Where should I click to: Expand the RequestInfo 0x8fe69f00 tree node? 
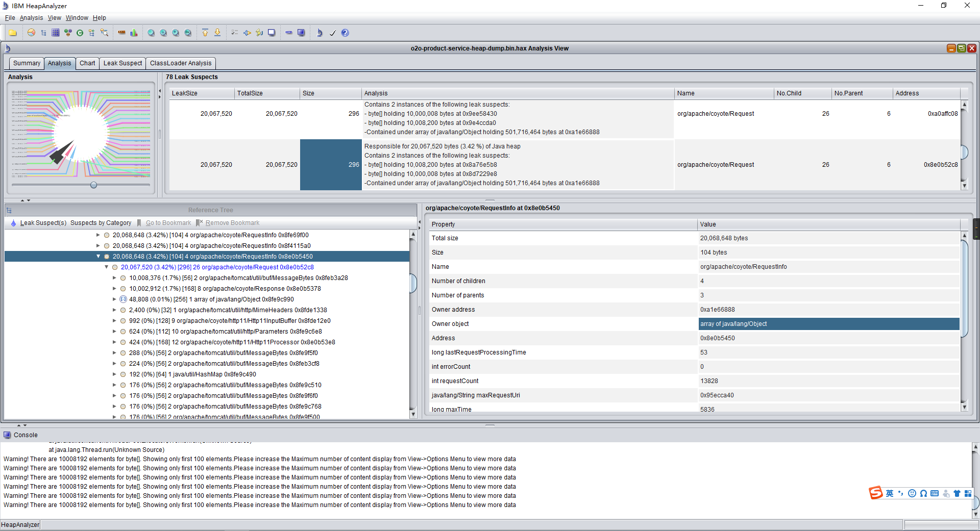coord(98,235)
